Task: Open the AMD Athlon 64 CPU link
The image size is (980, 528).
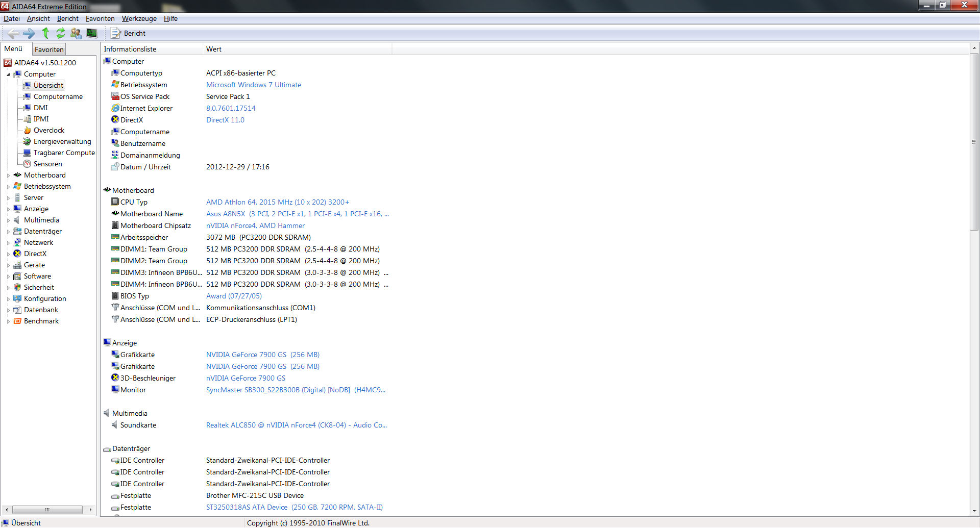Action: click(278, 202)
